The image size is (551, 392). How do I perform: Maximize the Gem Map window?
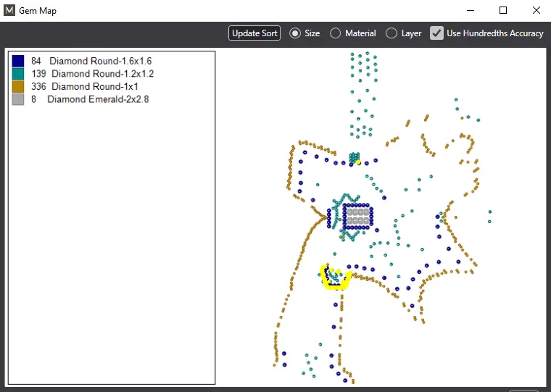tap(503, 11)
